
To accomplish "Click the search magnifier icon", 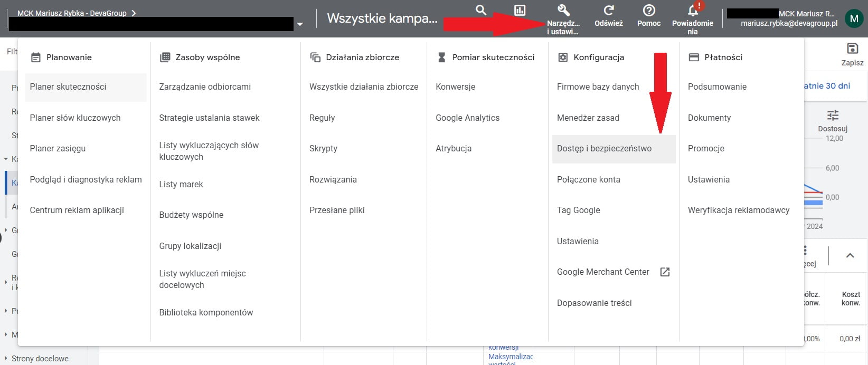I will pos(480,10).
